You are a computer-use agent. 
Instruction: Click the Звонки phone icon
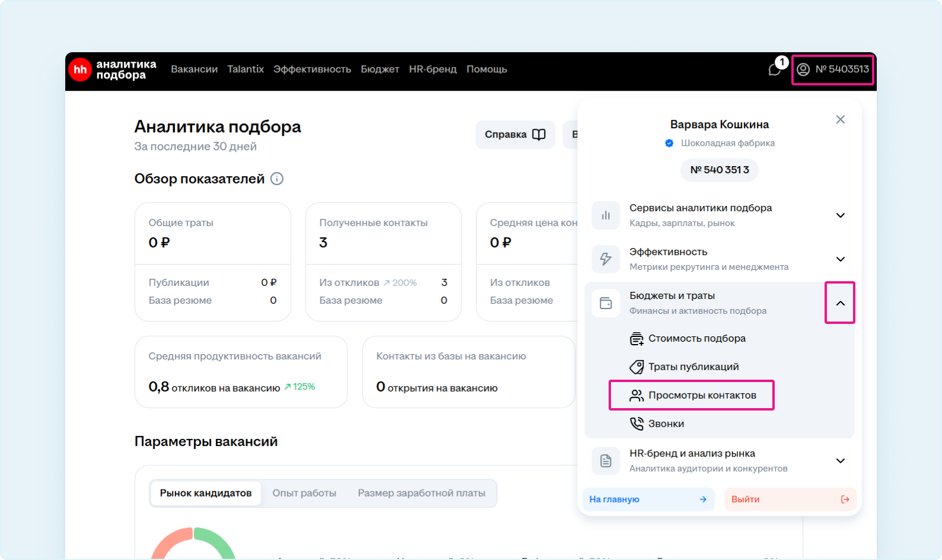tap(637, 424)
